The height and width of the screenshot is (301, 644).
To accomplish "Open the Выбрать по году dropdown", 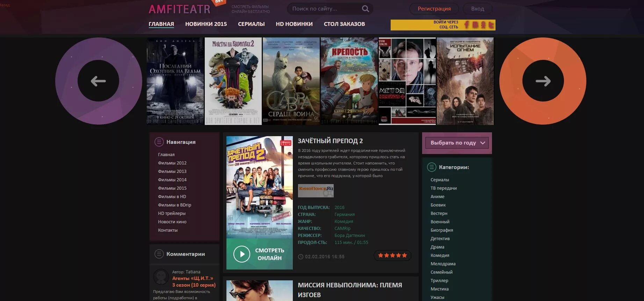I will click(457, 143).
